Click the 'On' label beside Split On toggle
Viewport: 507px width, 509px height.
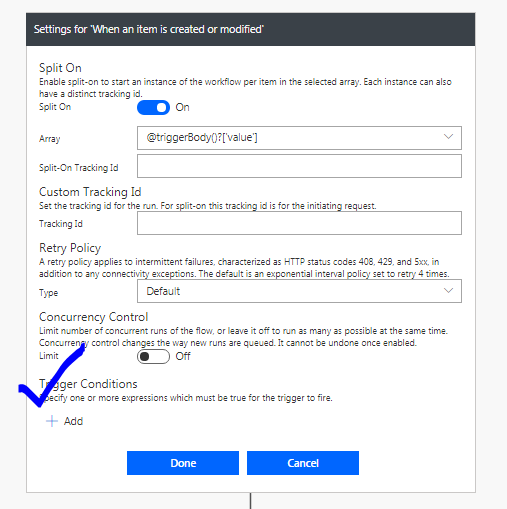pos(182,107)
